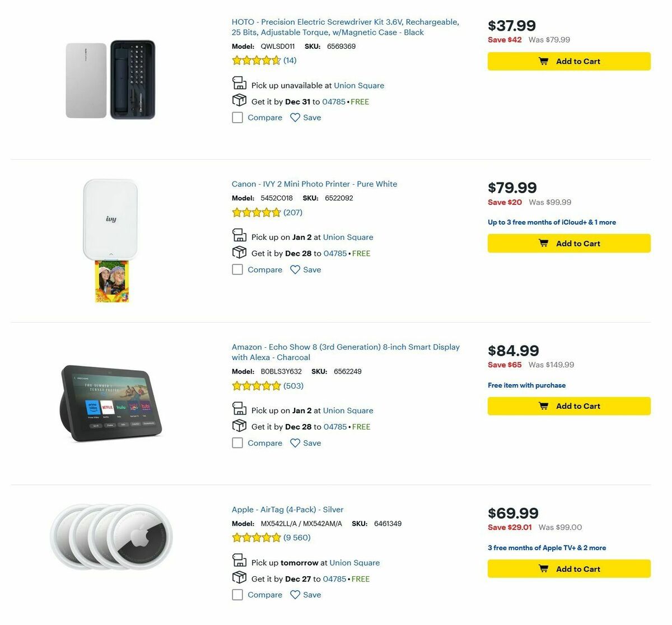Click the cart icon on AirTag Add to Cart
Image resolution: width=672 pixels, height=625 pixels.
[543, 568]
